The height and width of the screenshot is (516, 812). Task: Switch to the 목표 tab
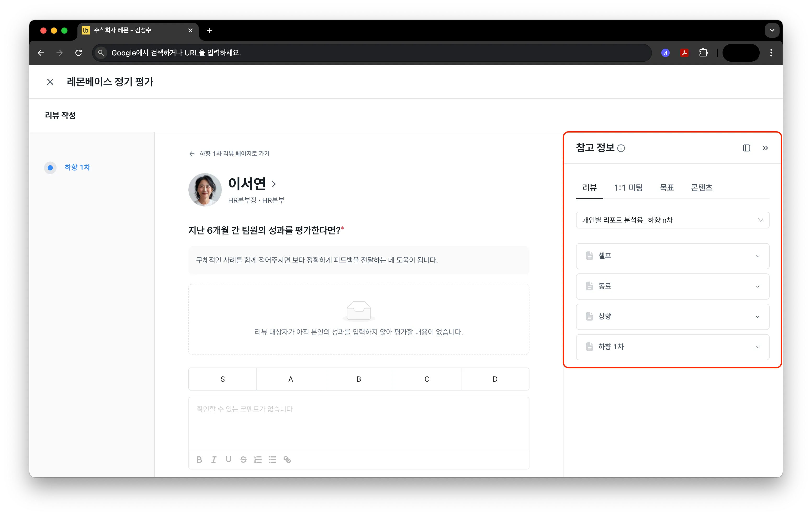point(667,188)
